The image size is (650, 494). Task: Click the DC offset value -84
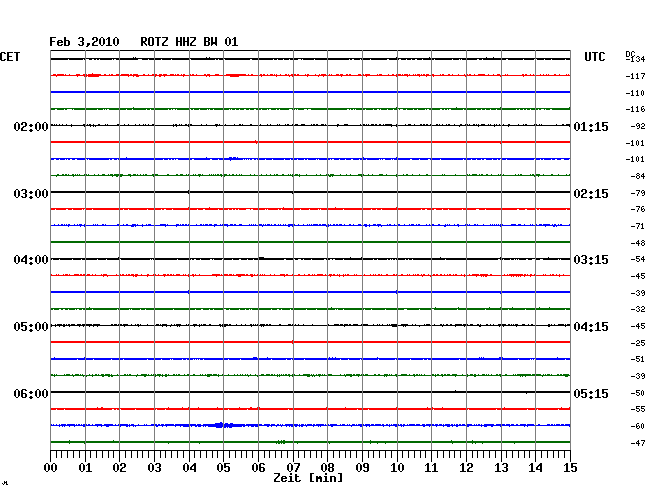coord(638,176)
